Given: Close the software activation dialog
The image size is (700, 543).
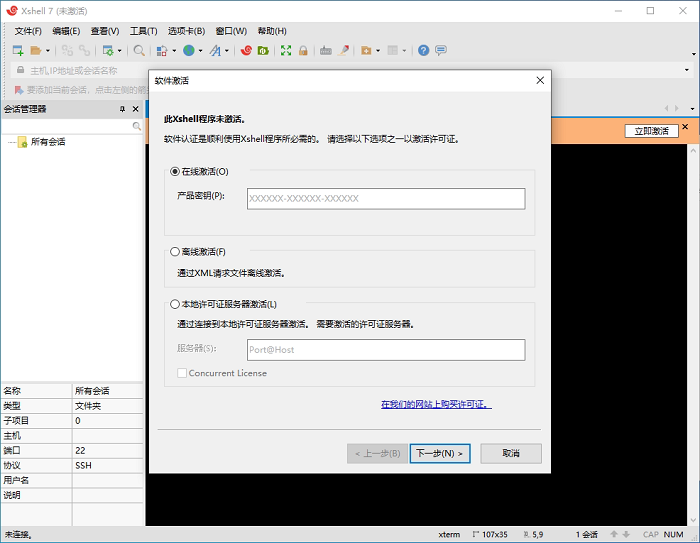Looking at the screenshot, I should click(x=540, y=80).
